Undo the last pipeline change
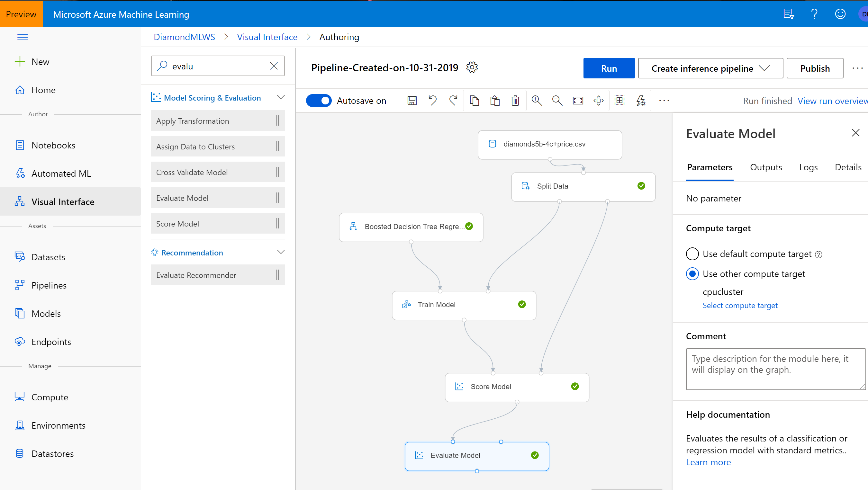868x490 pixels. (x=433, y=100)
